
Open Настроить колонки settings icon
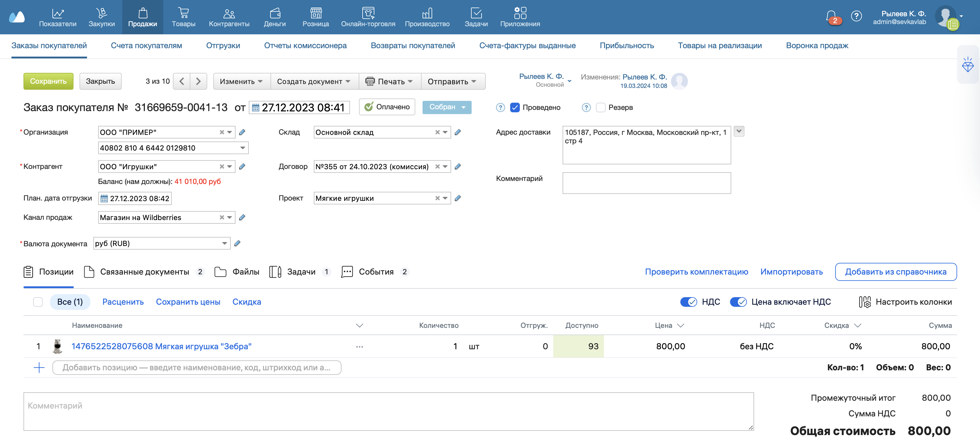864,302
